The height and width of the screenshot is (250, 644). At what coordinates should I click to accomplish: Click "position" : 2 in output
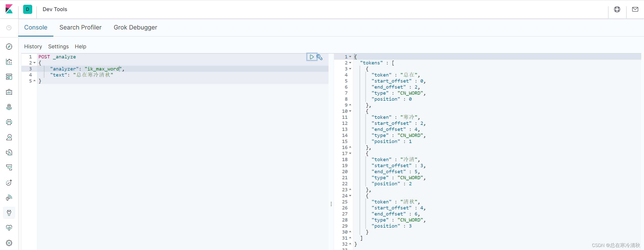click(392, 184)
